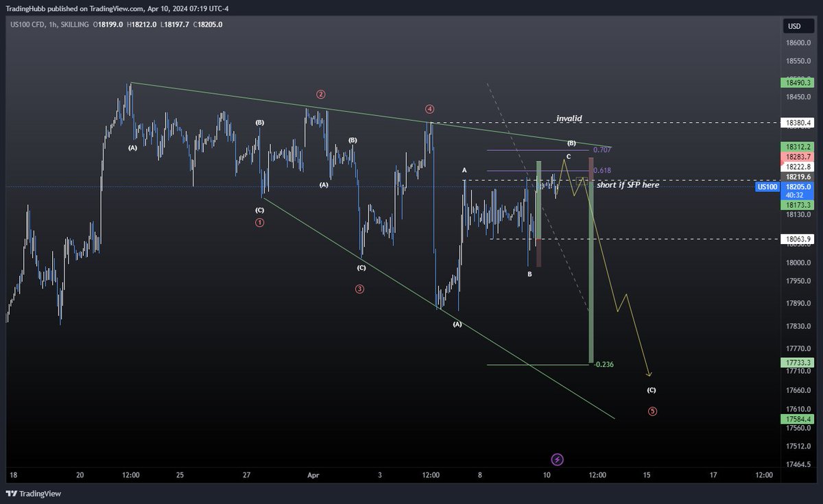
Task: Click the '20' date on time axis
Action: click(80, 475)
